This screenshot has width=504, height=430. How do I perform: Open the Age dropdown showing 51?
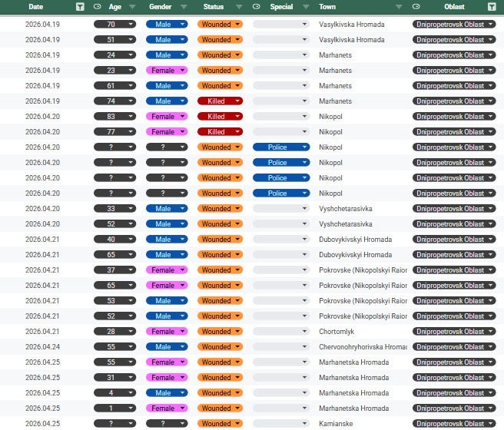point(114,40)
